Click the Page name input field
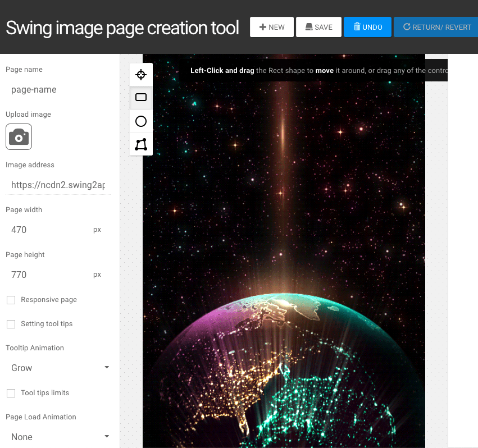 (58, 90)
